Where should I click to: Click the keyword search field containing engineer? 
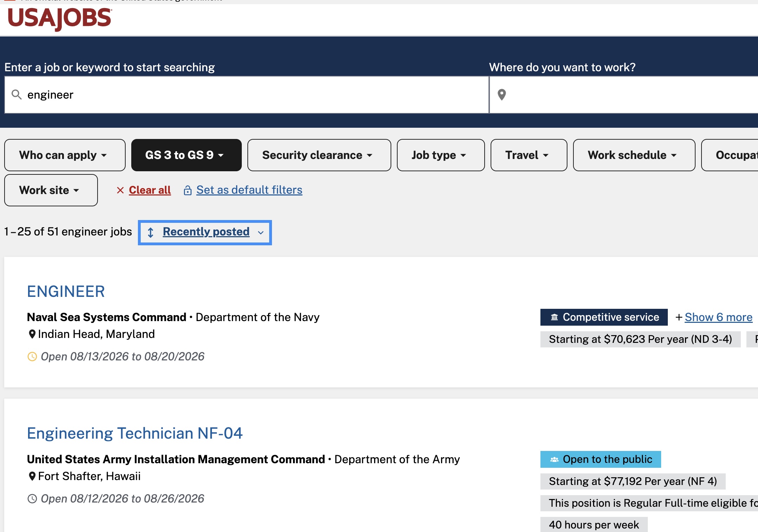pos(247,95)
